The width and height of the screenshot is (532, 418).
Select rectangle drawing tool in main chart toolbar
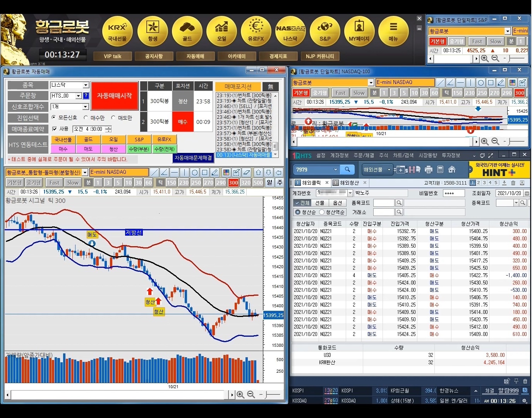204,172
